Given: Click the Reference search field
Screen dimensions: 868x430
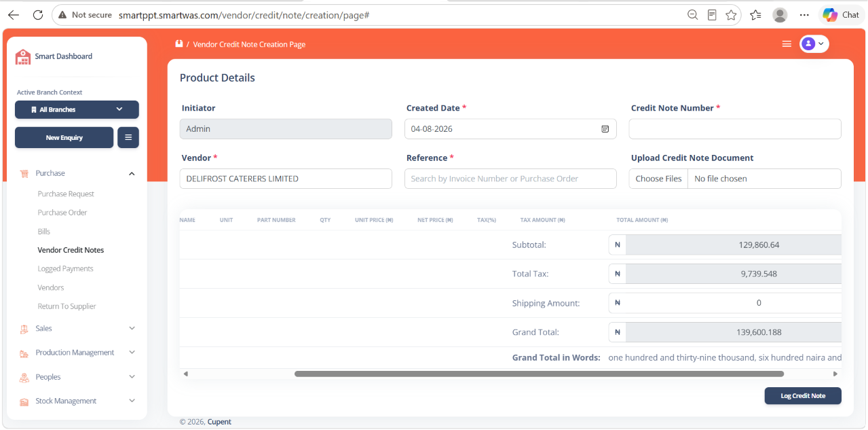Looking at the screenshot, I should click(510, 179).
